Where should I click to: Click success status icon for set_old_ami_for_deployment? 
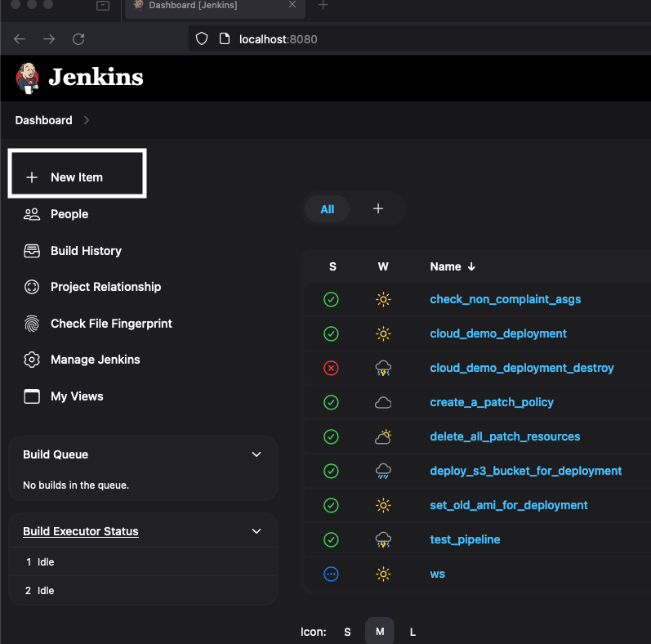(x=331, y=505)
